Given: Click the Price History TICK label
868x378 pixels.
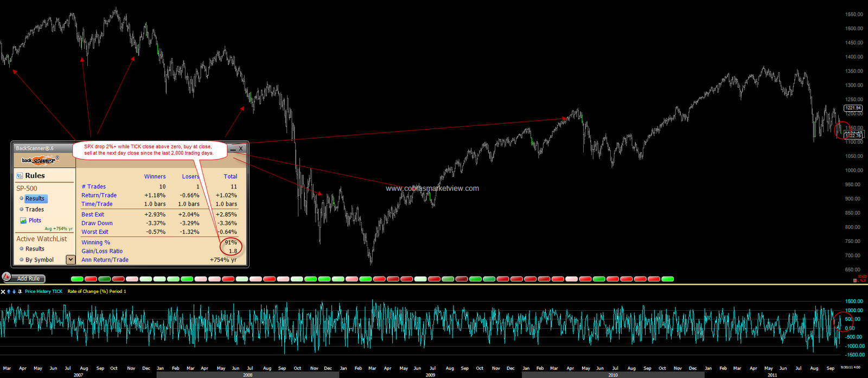Looking at the screenshot, I should pyautogui.click(x=43, y=292).
